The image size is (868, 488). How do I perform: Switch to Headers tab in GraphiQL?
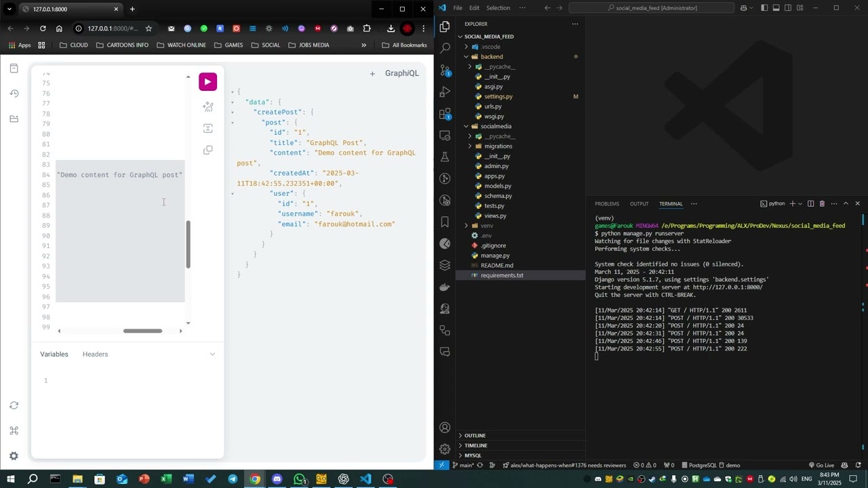[95, 354]
